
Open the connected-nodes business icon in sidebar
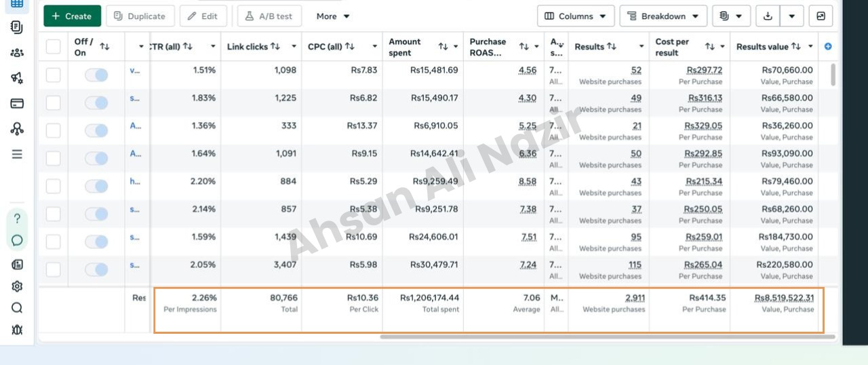click(x=17, y=129)
